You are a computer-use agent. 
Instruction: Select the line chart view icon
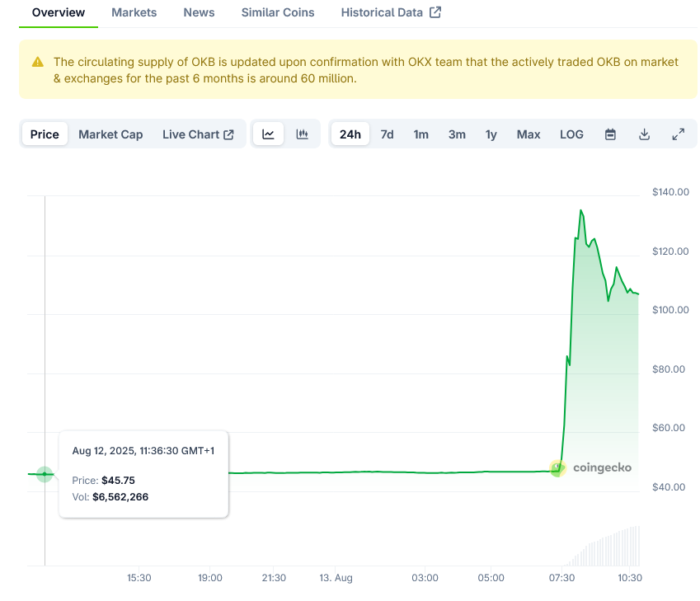tap(268, 134)
